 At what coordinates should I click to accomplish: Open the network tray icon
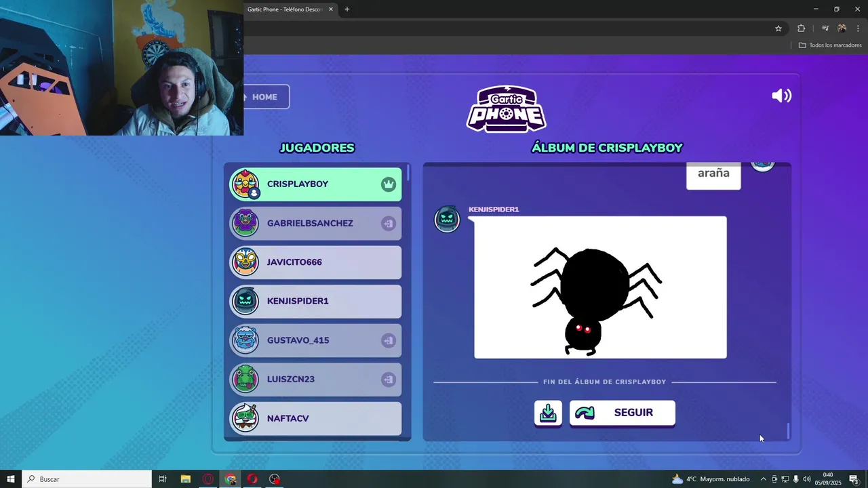[785, 479]
